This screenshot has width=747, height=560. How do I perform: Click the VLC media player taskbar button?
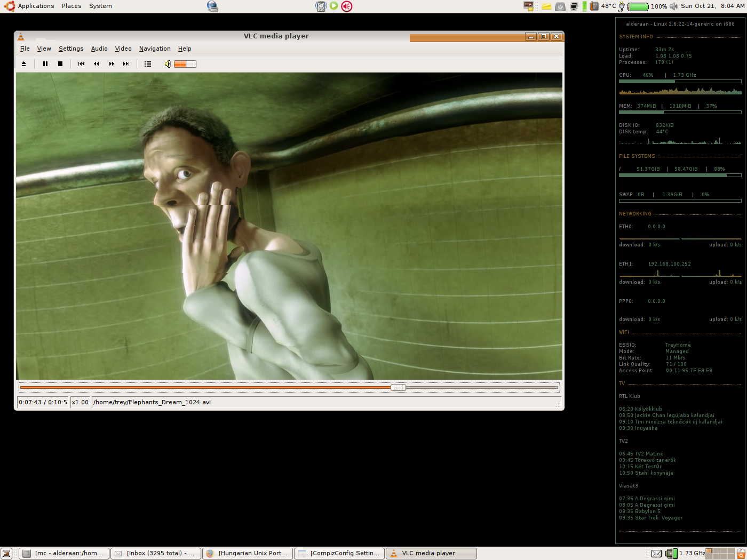431,554
